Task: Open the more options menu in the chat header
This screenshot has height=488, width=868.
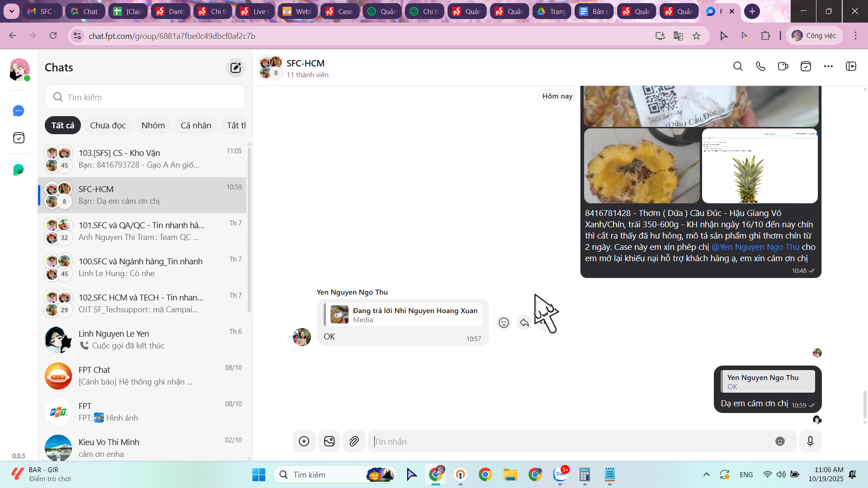Action: point(828,66)
